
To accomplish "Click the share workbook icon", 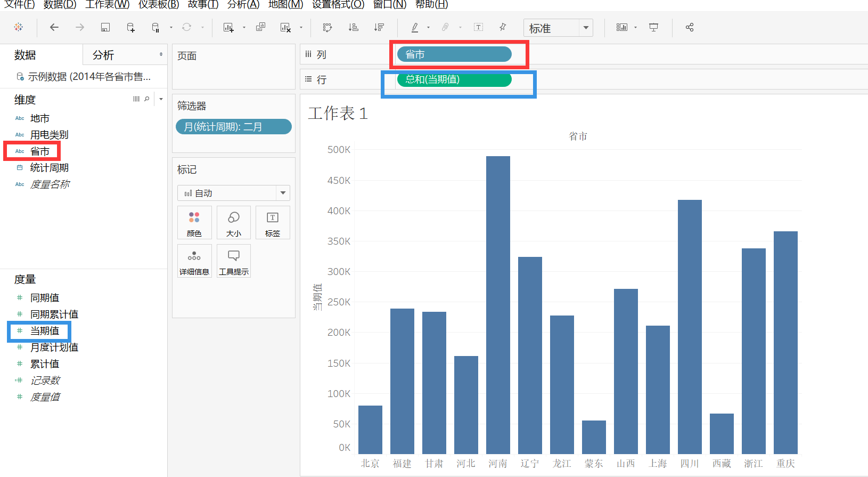I will point(690,27).
